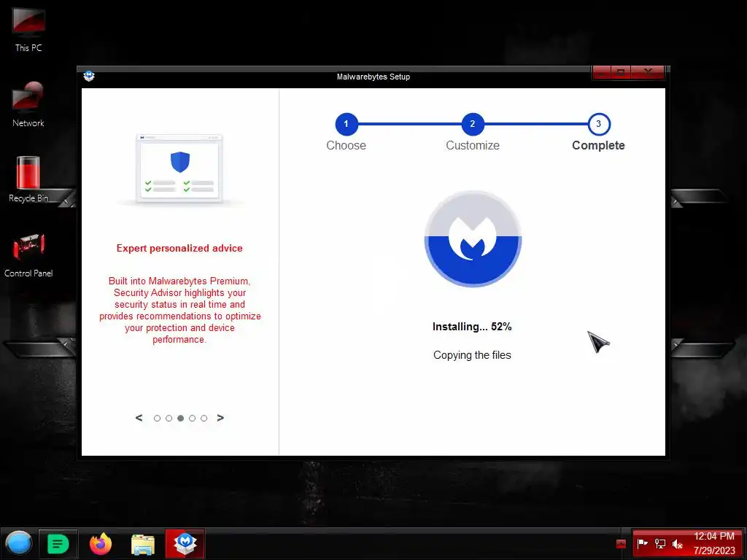Open the clock showing 12:04 PM
Viewport: 747px width, 560px height.
coord(714,543)
